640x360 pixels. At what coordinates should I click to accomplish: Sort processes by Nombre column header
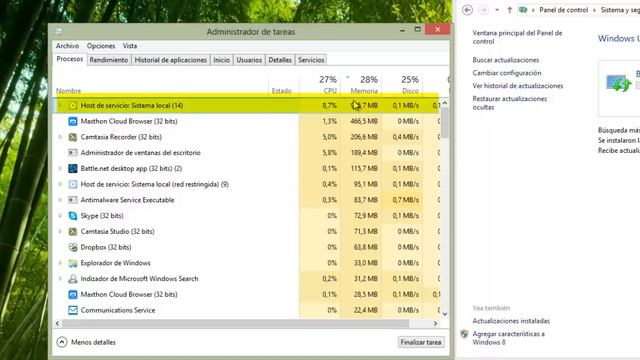(161, 84)
